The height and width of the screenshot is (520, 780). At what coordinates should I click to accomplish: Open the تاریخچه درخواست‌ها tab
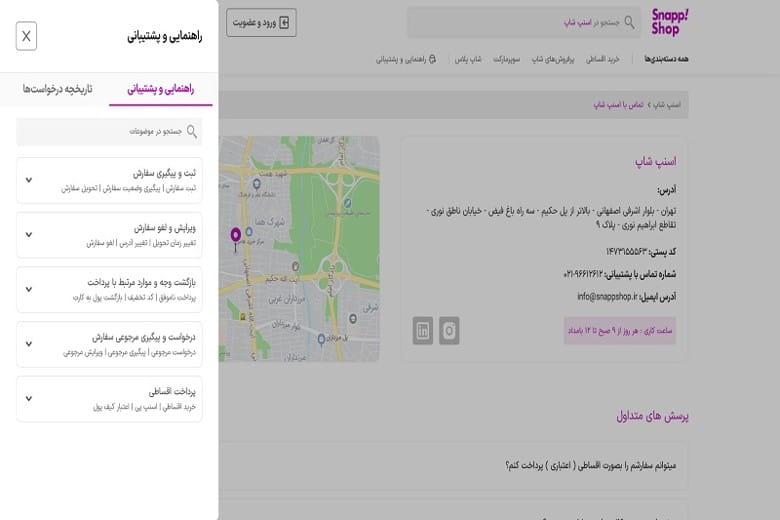[x=57, y=89]
